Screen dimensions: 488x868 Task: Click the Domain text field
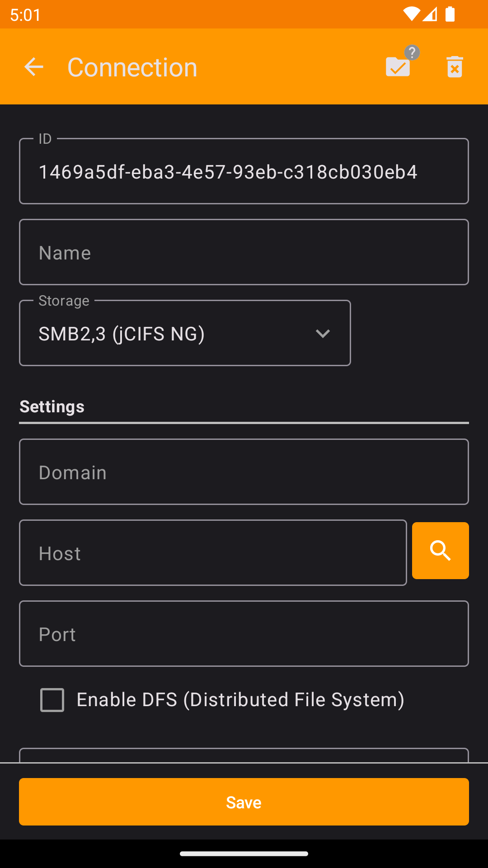click(x=244, y=472)
